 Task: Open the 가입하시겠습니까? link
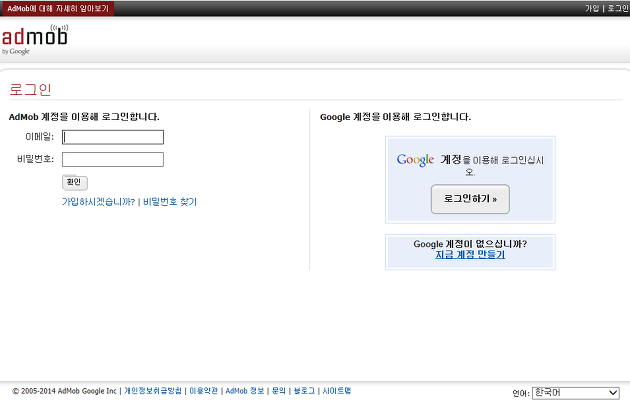(x=98, y=201)
